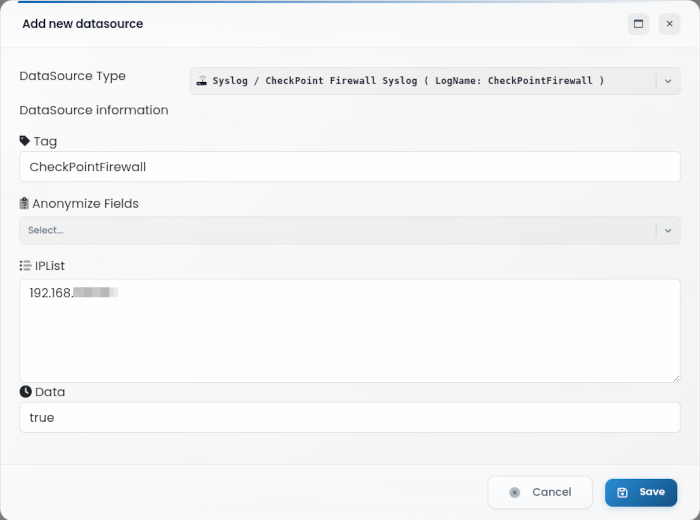Click the DataSource Type chevron arrow
The width and height of the screenshot is (700, 520).
pos(668,81)
